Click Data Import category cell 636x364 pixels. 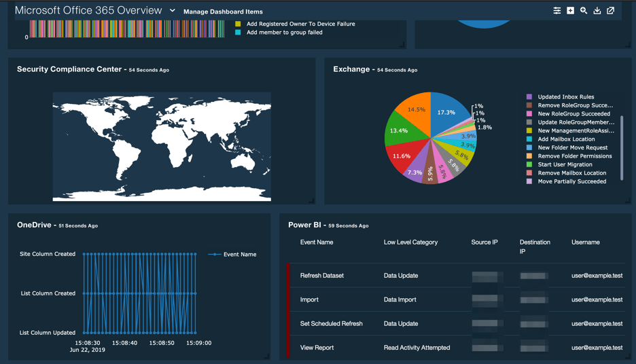coord(400,299)
